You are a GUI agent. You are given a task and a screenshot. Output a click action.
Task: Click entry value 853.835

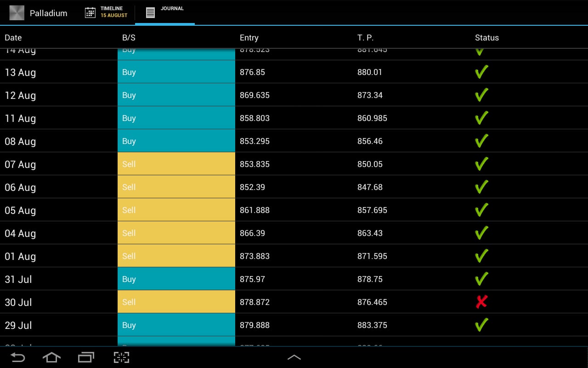pyautogui.click(x=254, y=164)
